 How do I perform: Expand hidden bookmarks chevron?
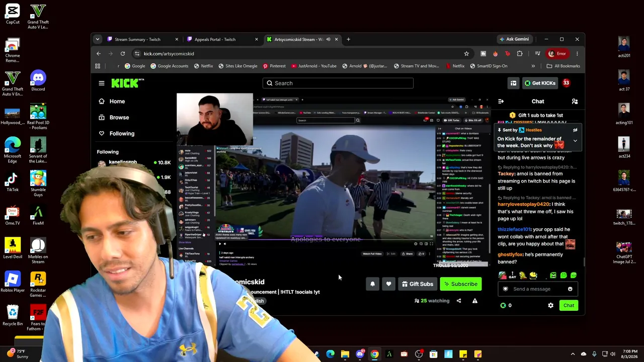[533, 66]
